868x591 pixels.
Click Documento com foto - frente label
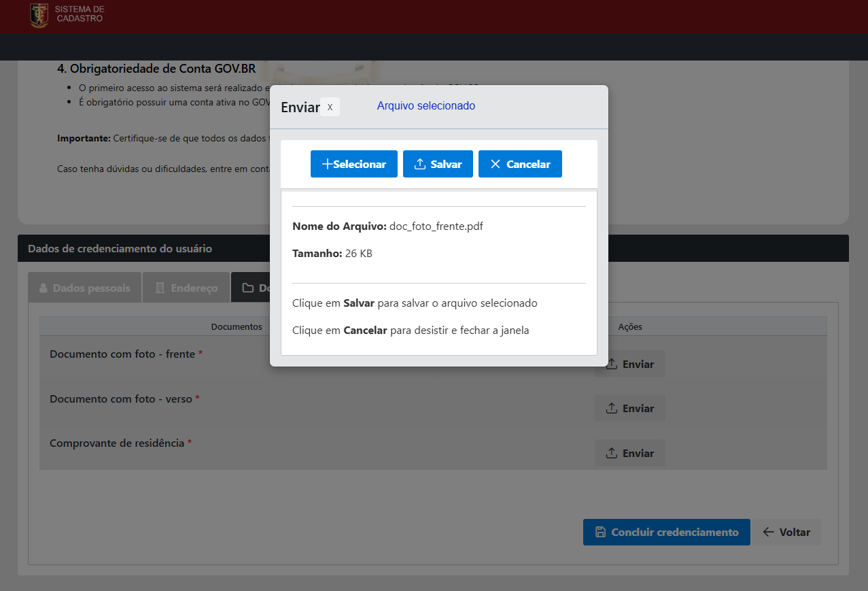(122, 354)
